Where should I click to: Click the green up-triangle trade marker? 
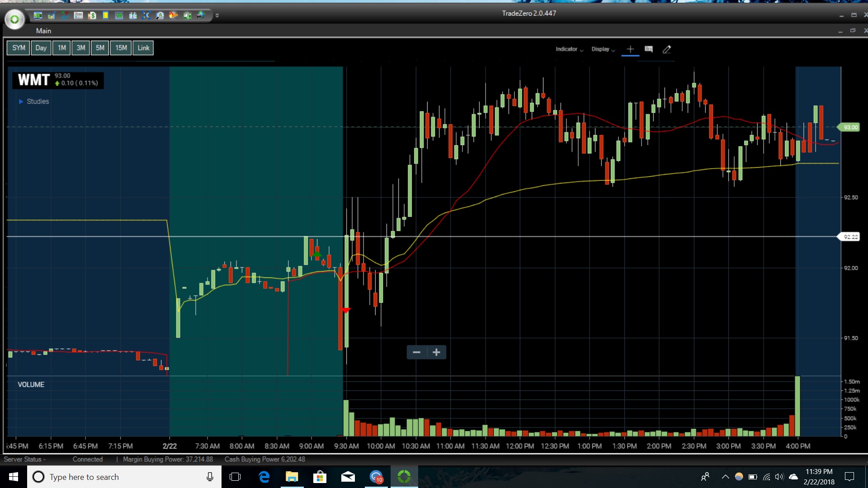coord(317,254)
